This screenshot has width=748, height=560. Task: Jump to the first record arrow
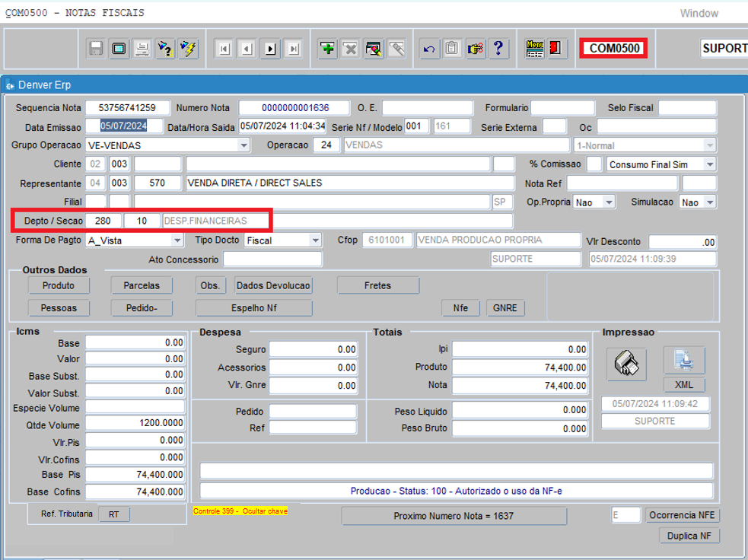224,49
